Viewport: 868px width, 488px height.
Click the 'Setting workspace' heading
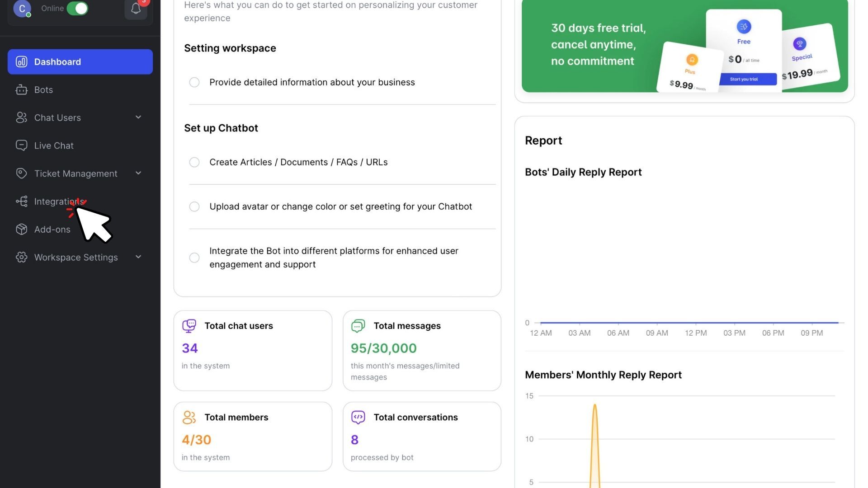coord(230,48)
